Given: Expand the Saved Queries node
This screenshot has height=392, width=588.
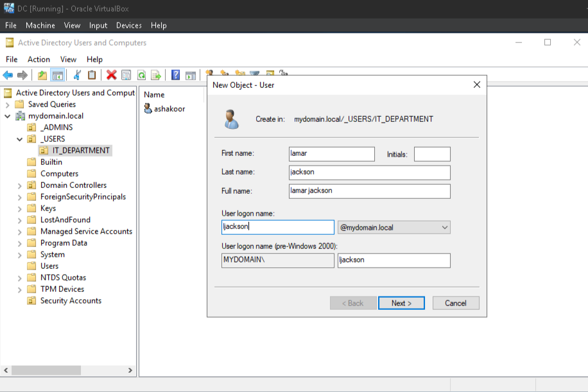Looking at the screenshot, I should point(8,105).
